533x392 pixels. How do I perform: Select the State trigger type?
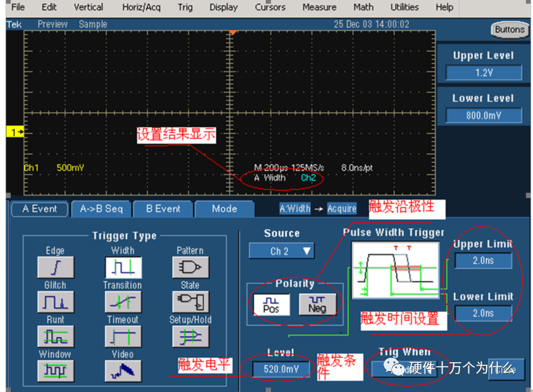pos(189,301)
